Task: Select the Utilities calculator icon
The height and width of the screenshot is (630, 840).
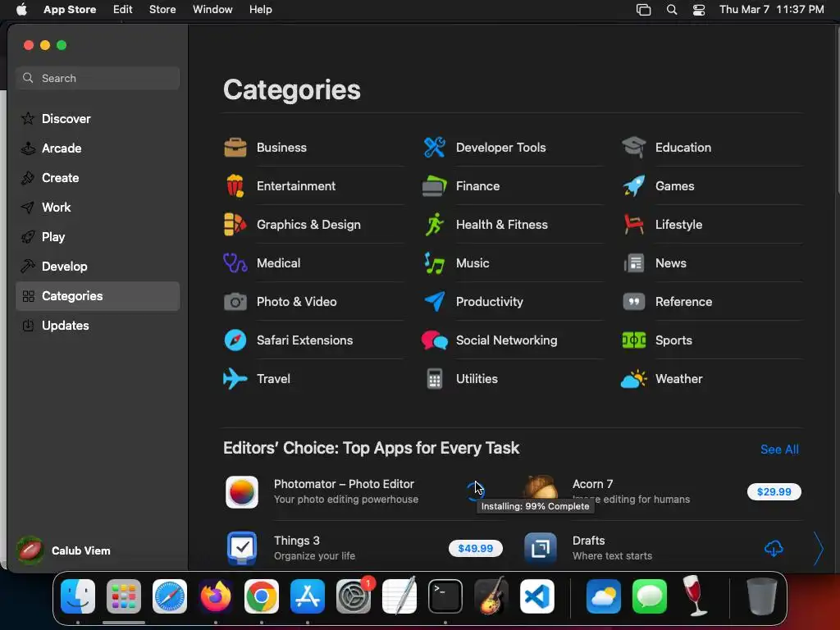Action: 435,379
